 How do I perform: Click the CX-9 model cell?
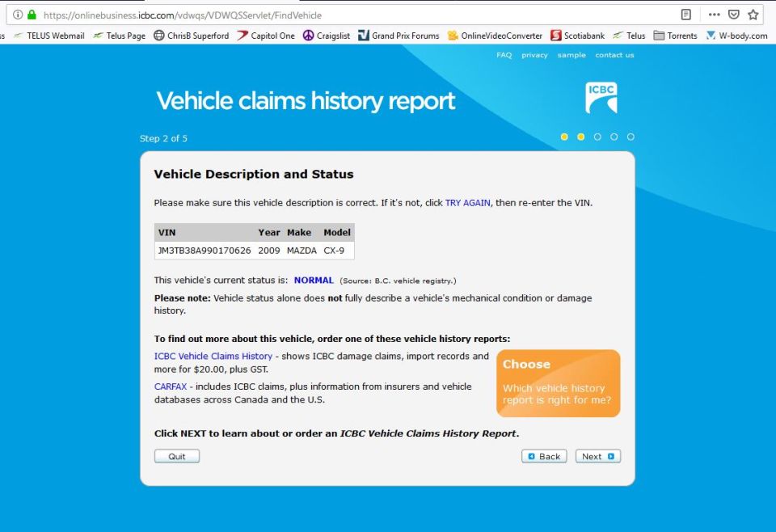334,251
